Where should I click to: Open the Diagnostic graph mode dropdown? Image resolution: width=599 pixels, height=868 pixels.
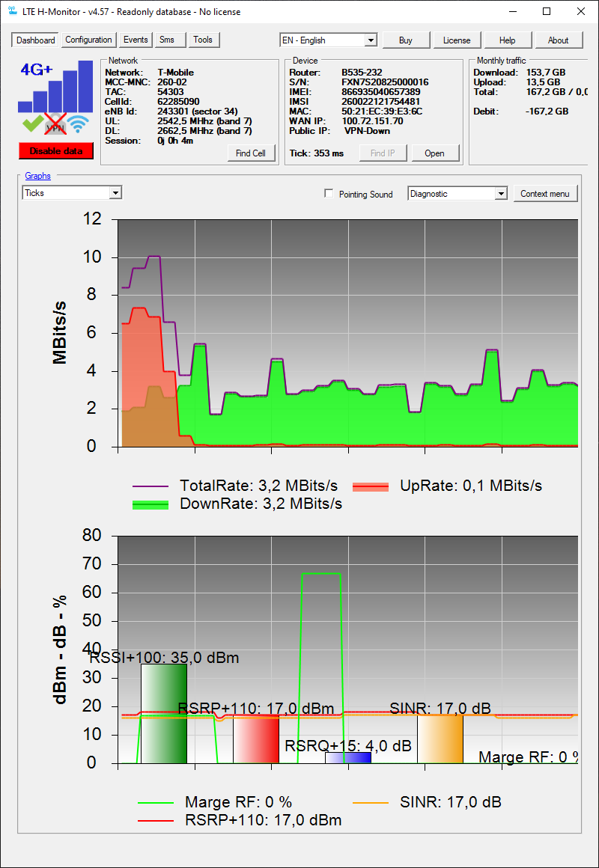pyautogui.click(x=457, y=194)
